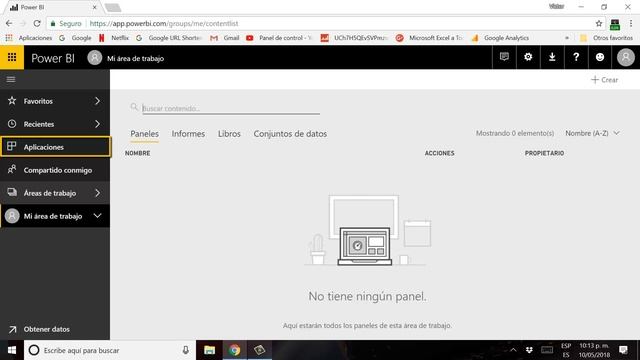Open the Power BI app launcher grid
The width and height of the screenshot is (640, 360).
tap(12, 57)
